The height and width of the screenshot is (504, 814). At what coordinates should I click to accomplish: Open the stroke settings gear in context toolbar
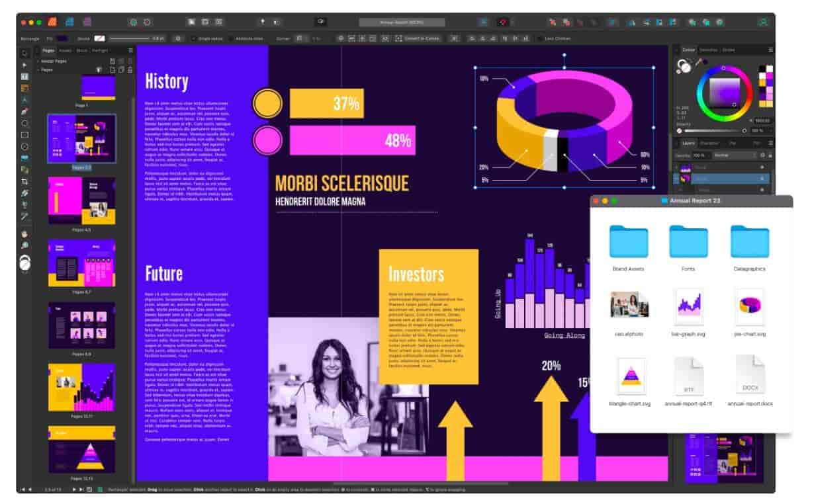click(x=178, y=38)
